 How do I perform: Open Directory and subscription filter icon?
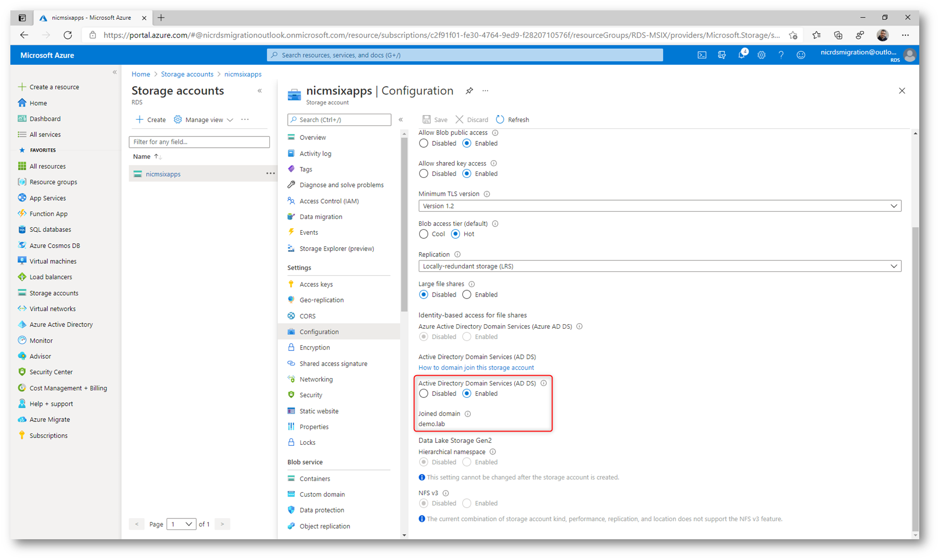coord(722,55)
